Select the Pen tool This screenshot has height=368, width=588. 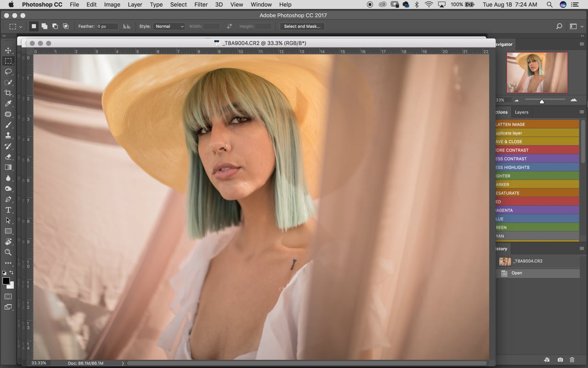click(x=8, y=199)
